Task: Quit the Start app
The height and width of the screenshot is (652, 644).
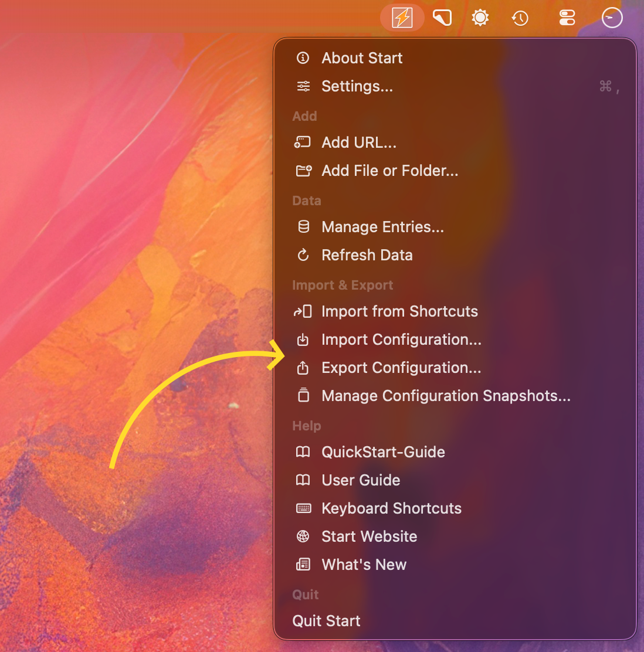Action: (326, 620)
